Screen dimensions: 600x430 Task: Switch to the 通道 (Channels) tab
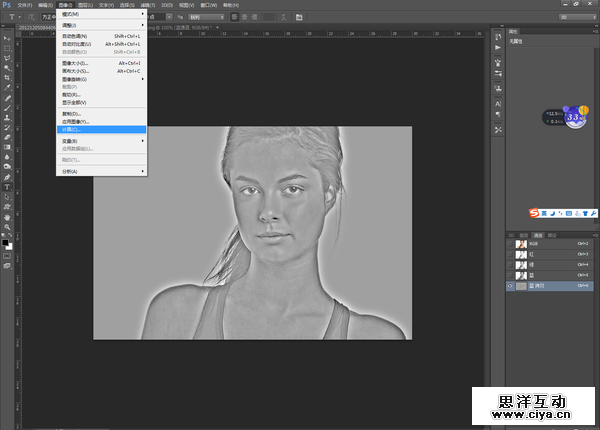click(x=538, y=234)
